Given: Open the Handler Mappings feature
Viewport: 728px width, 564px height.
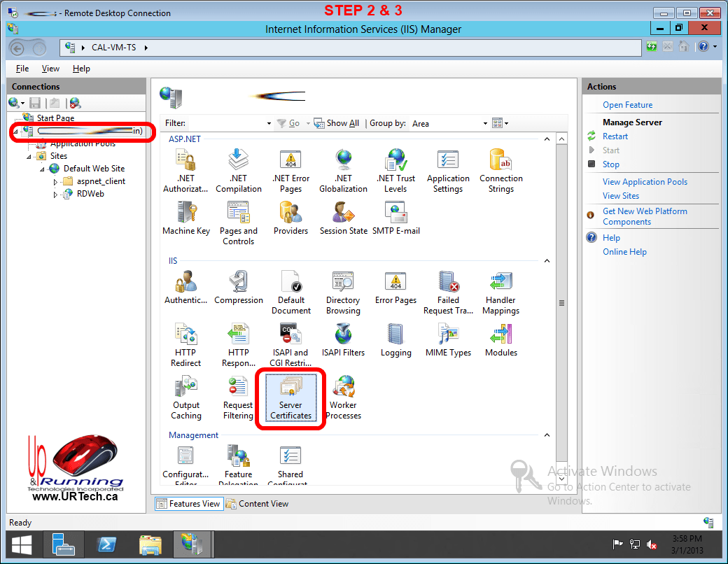Looking at the screenshot, I should [x=500, y=294].
